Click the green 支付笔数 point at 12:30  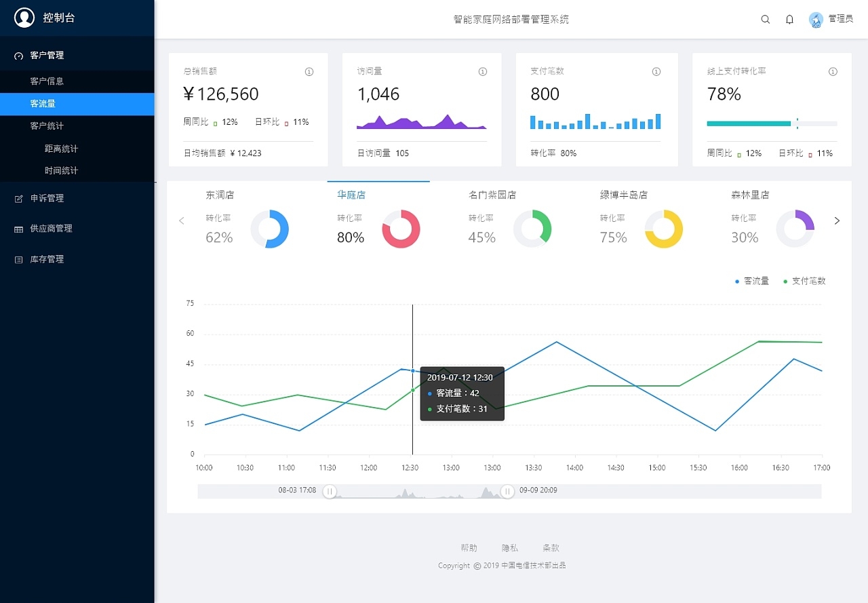(x=412, y=390)
